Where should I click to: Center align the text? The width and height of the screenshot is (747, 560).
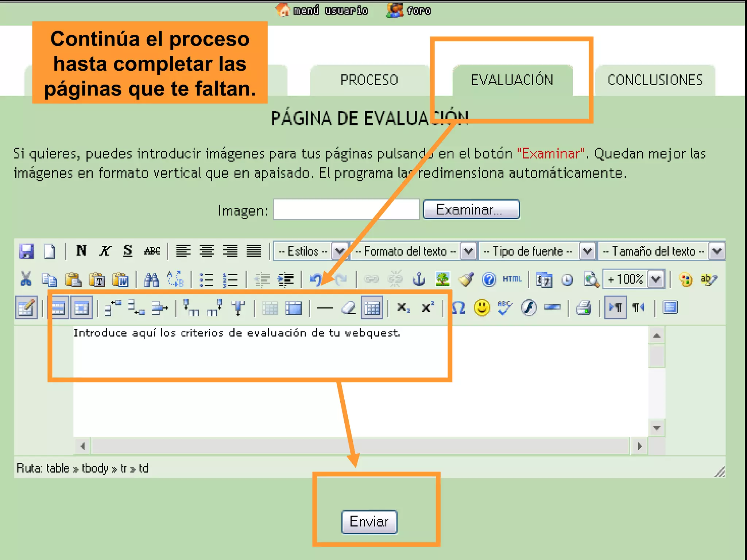(207, 251)
